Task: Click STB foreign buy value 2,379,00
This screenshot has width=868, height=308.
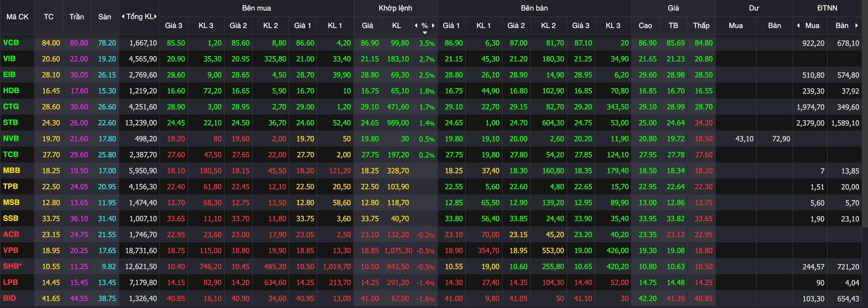Action: pos(810,123)
